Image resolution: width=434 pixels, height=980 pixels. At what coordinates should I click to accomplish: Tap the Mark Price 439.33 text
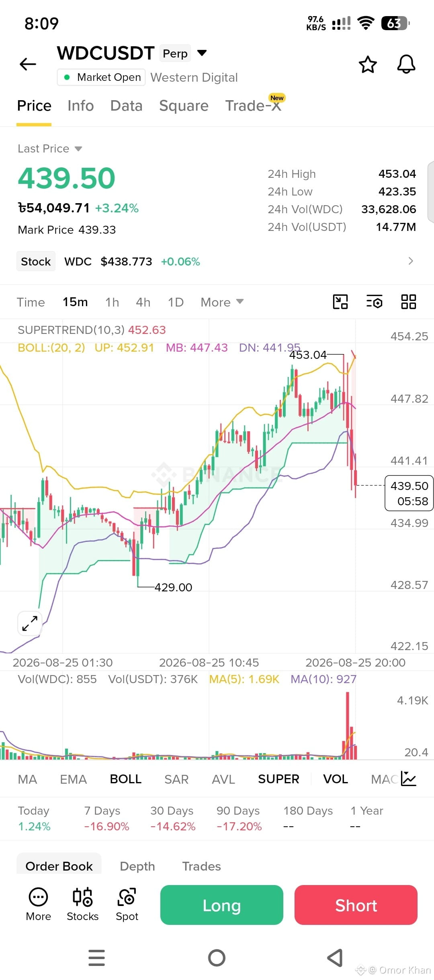(x=67, y=230)
